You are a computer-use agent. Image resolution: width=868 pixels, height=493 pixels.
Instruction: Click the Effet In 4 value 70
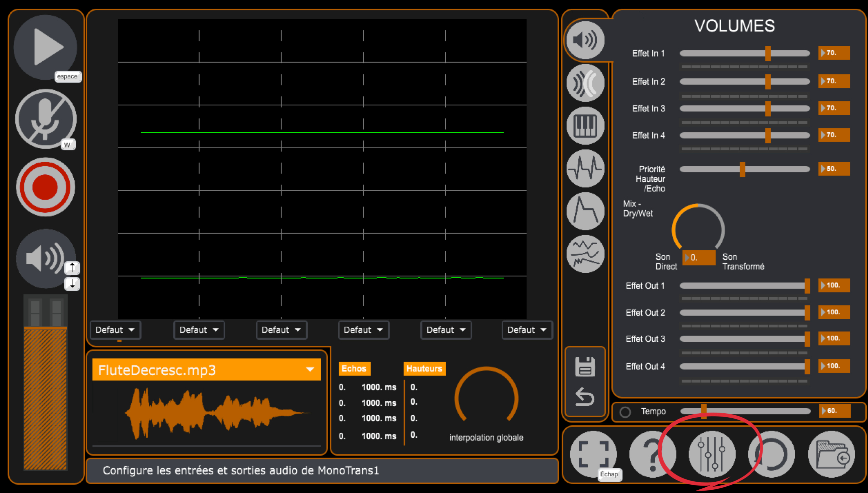click(x=834, y=135)
